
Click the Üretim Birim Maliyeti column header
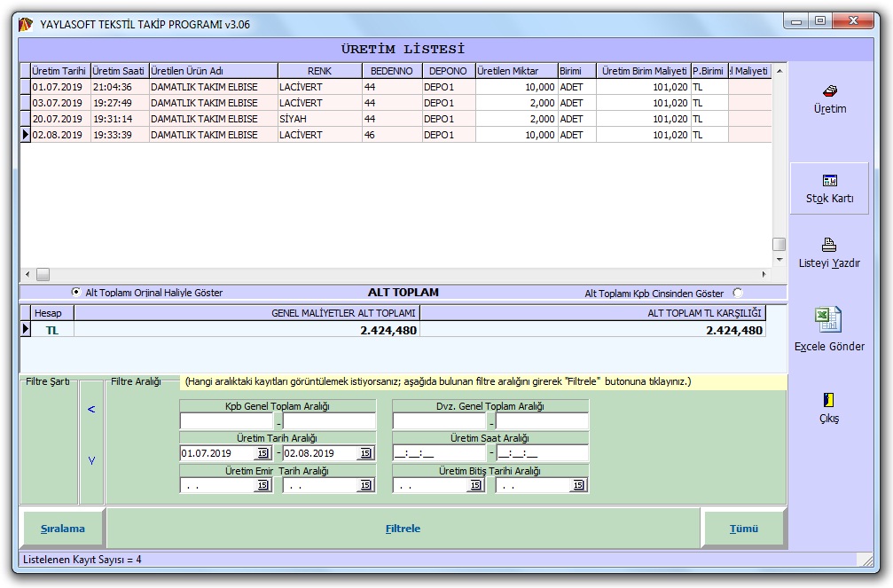644,71
